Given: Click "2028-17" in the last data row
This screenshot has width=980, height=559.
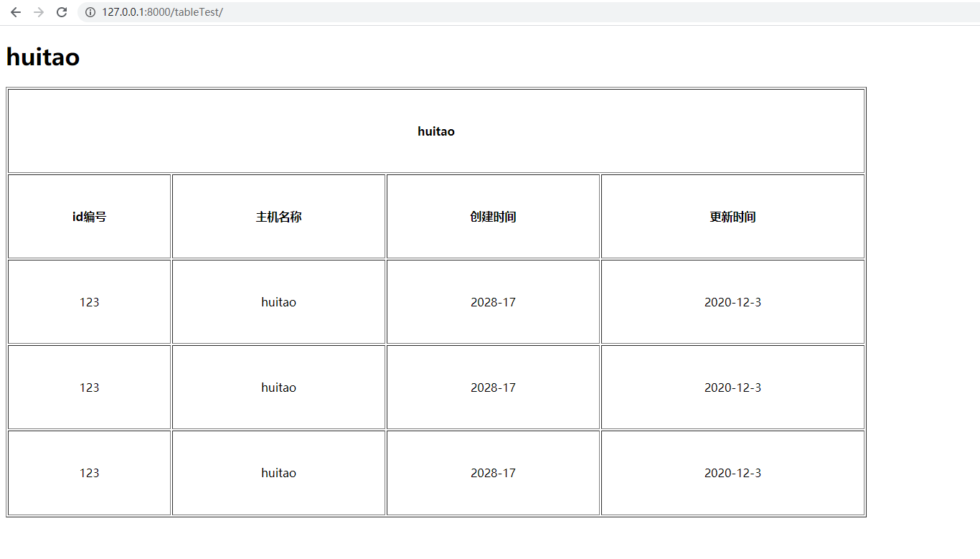Looking at the screenshot, I should (494, 473).
